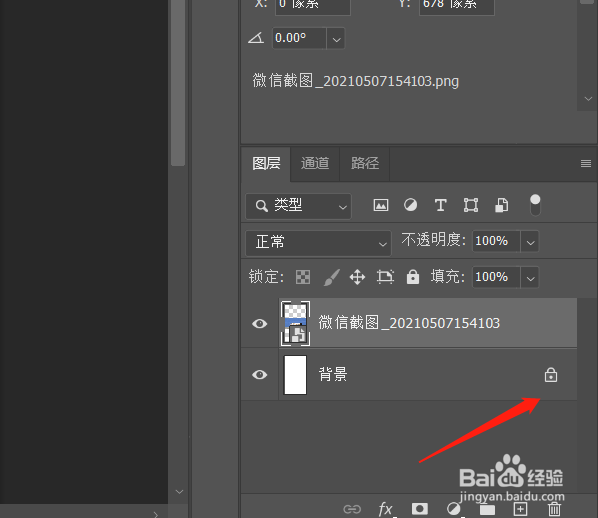Click the canvas vertical scrollbar thumb
Image resolution: width=598 pixels, height=518 pixels.
click(178, 83)
